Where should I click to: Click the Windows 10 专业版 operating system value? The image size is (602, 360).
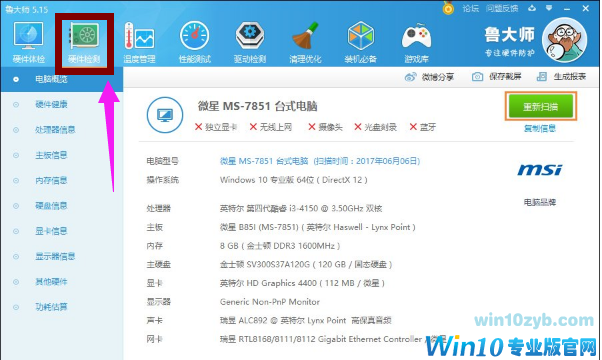294,180
